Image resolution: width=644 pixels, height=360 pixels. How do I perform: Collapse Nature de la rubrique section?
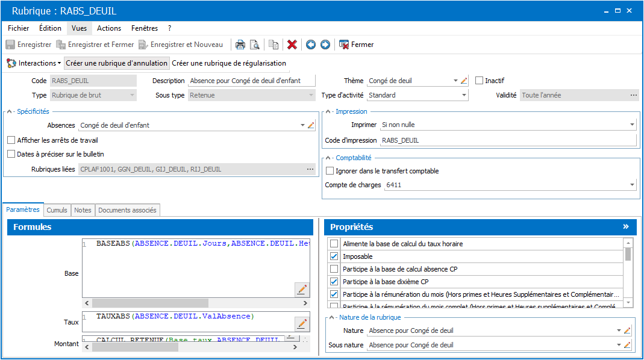coord(332,317)
